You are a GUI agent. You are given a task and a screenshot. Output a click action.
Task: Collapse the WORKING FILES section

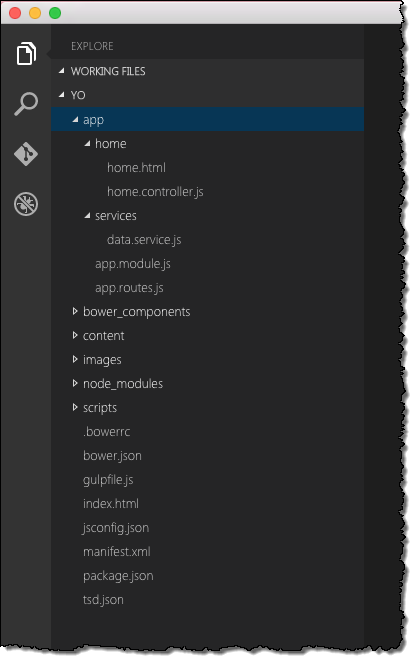(62, 71)
